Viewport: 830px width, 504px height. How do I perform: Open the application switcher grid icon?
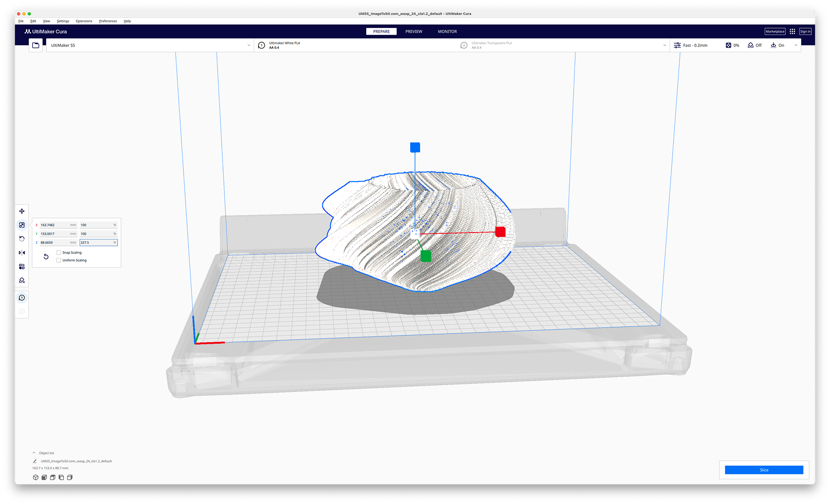click(792, 32)
